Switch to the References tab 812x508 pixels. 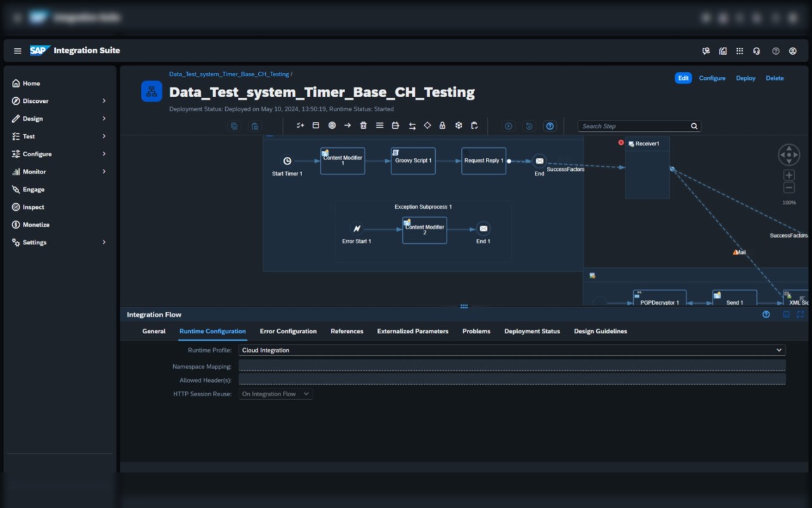coord(347,331)
